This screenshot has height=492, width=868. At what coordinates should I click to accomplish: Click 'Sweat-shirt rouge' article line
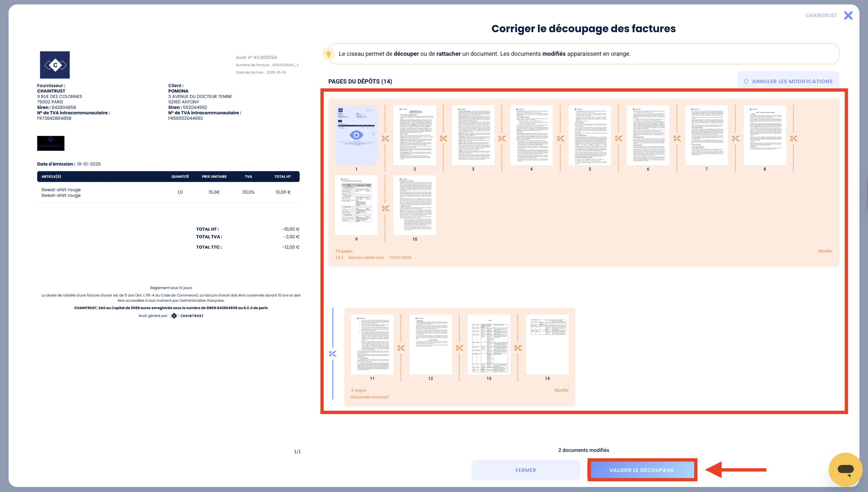point(61,192)
